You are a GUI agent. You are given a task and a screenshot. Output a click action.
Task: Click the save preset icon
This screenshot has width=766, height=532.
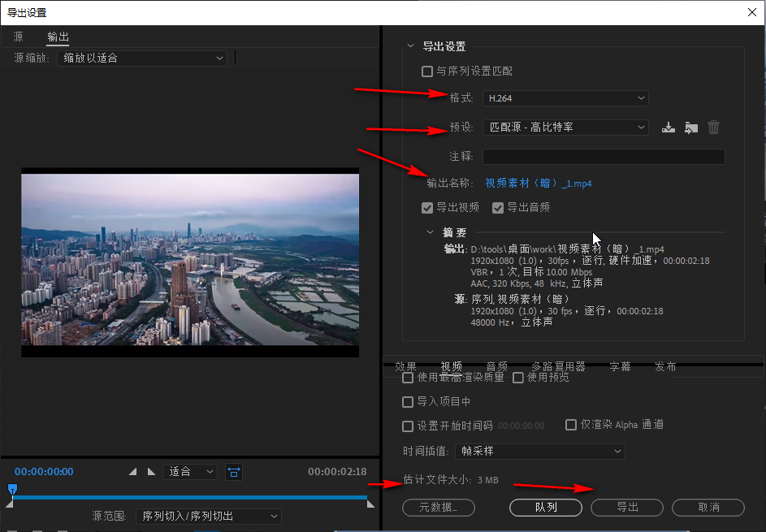tap(669, 128)
